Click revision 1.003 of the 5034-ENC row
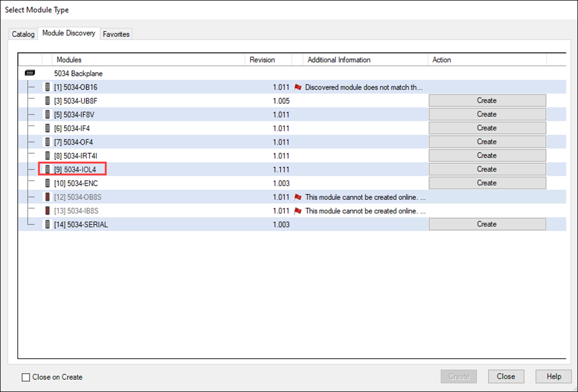Viewport: 578px width, 392px height. pos(281,184)
